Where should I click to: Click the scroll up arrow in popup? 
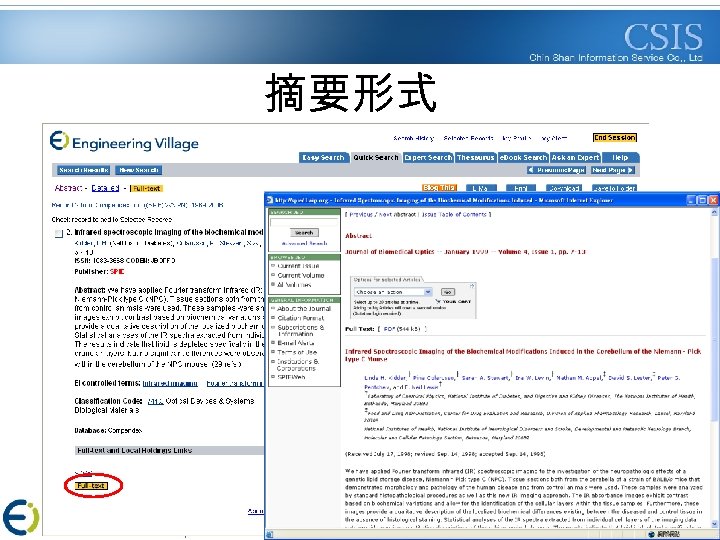[715, 213]
